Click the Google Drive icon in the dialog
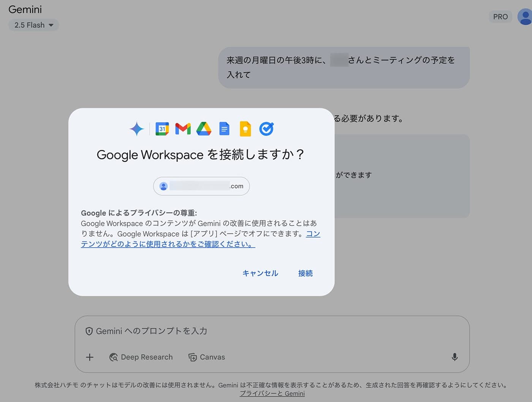The height and width of the screenshot is (402, 532). tap(204, 129)
